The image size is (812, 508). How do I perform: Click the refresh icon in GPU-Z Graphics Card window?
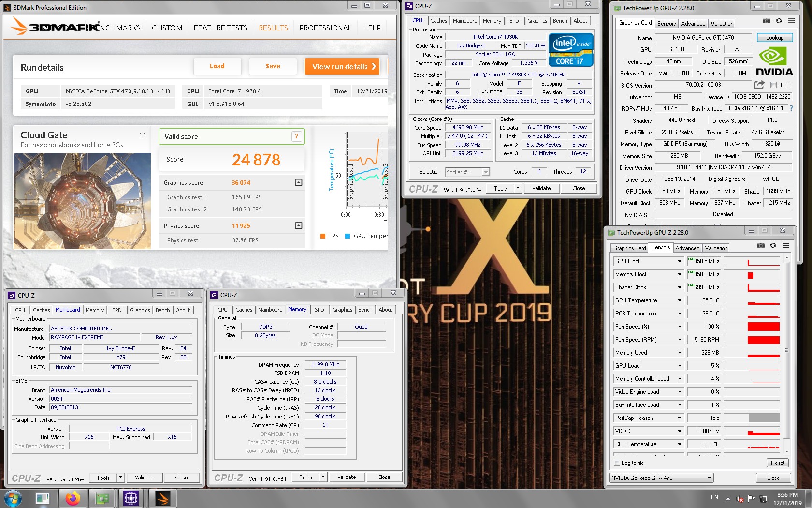pyautogui.click(x=779, y=21)
